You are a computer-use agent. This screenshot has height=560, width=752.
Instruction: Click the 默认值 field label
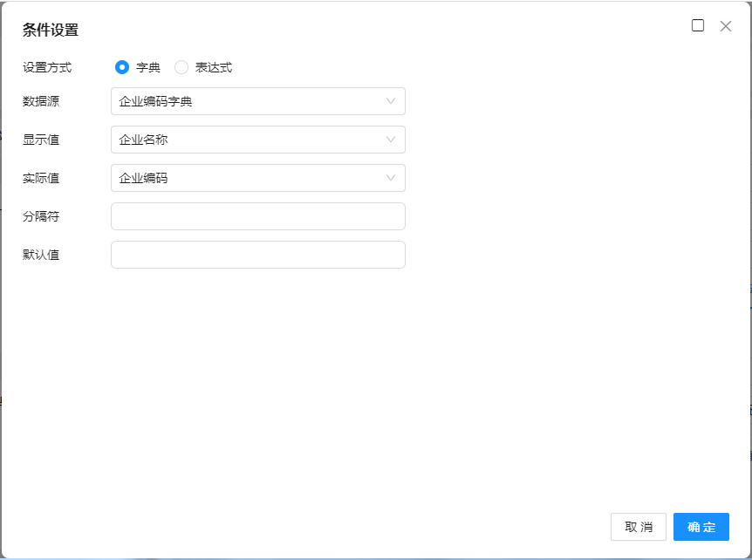[x=41, y=255]
